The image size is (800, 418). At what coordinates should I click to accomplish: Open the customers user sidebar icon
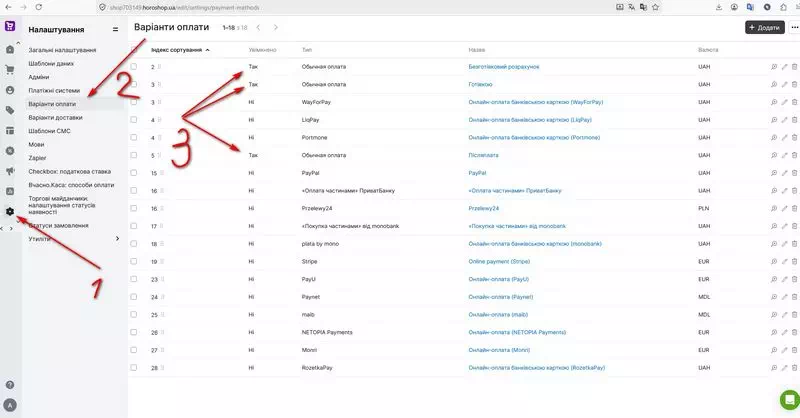click(10, 90)
